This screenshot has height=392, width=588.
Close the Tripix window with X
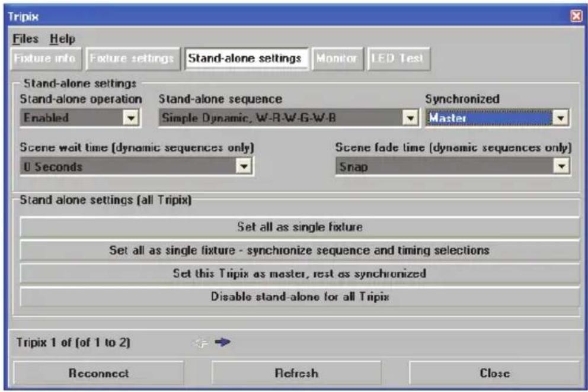(x=576, y=16)
